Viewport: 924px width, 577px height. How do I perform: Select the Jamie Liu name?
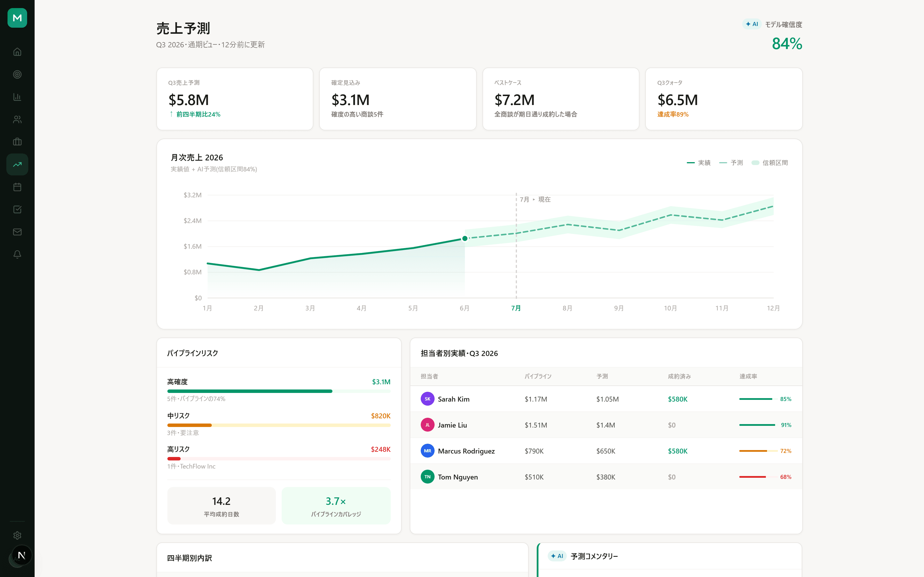452,425
